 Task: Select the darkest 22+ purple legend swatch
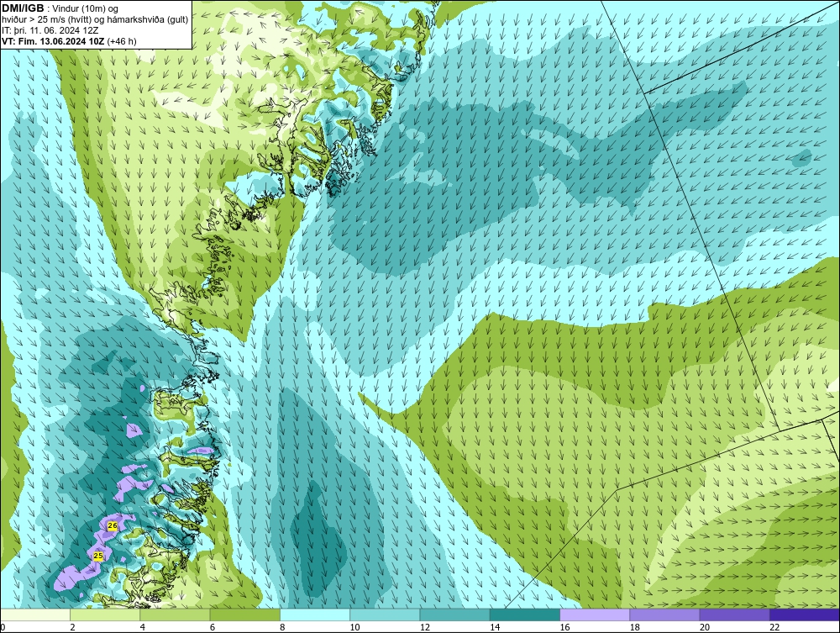(x=805, y=615)
